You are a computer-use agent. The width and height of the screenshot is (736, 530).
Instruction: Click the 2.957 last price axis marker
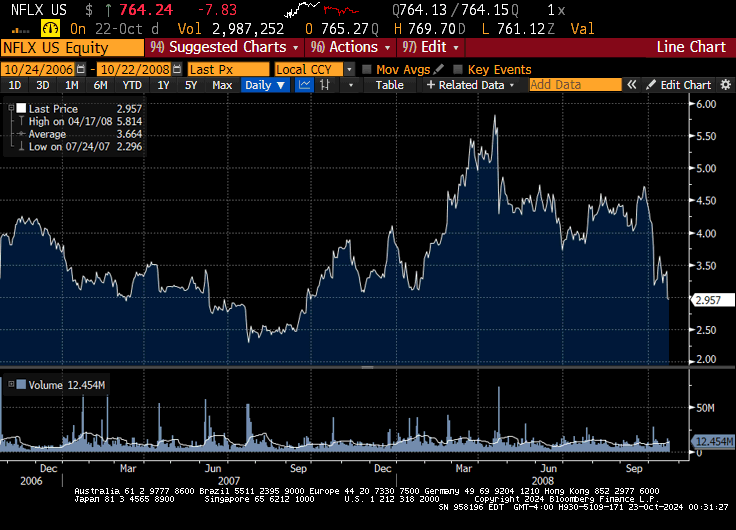(x=712, y=300)
